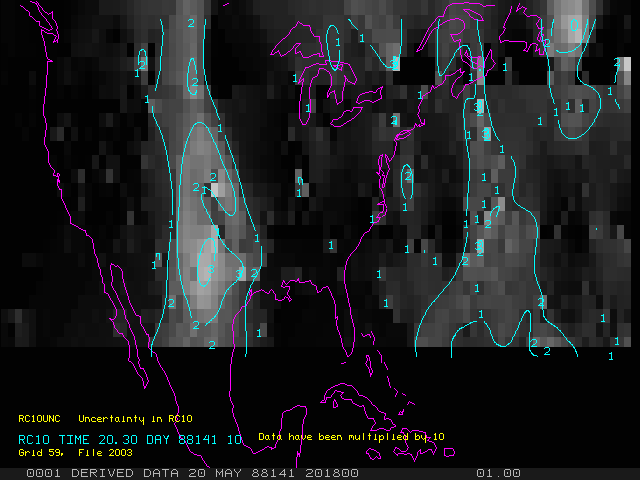Click the 'Grid 59,' label
This screenshot has height=480, width=640.
point(41,453)
